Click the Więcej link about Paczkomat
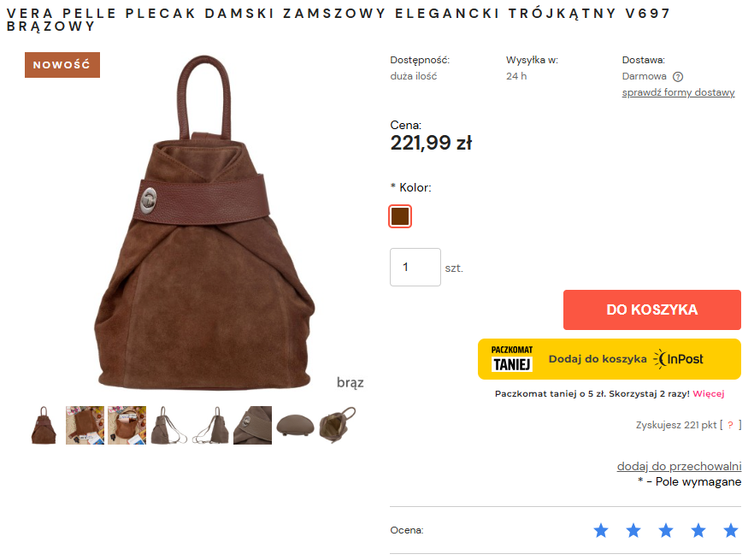The height and width of the screenshot is (560, 754). 709,393
